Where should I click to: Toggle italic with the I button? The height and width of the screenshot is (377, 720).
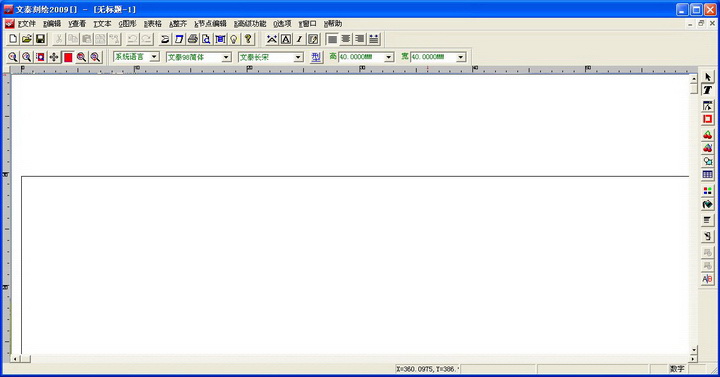tap(299, 39)
